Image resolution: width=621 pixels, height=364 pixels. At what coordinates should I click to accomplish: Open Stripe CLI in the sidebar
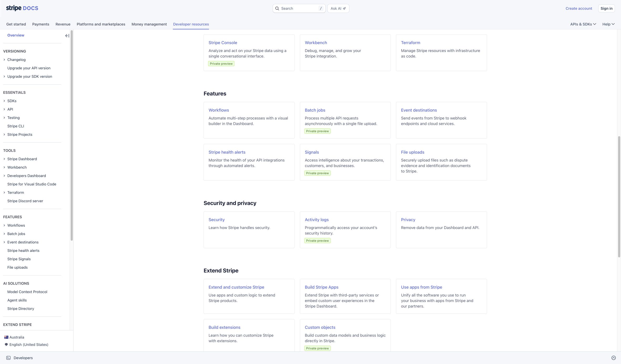(15, 126)
